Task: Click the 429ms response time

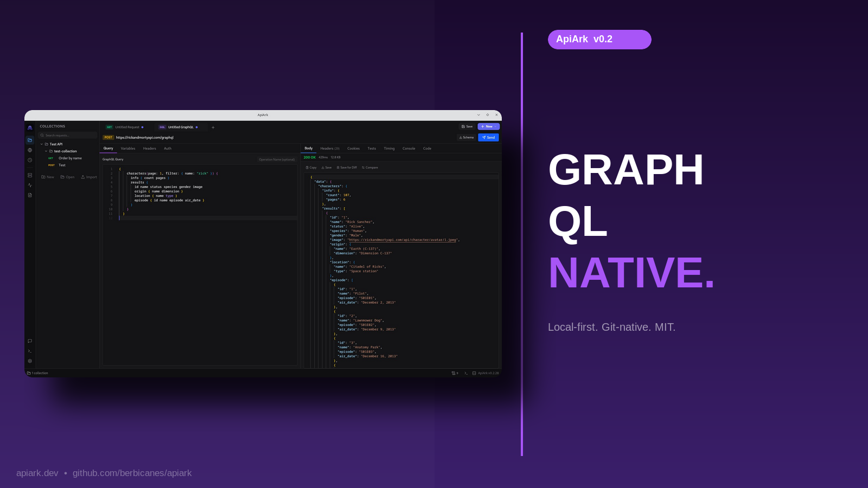Action: 323,157
